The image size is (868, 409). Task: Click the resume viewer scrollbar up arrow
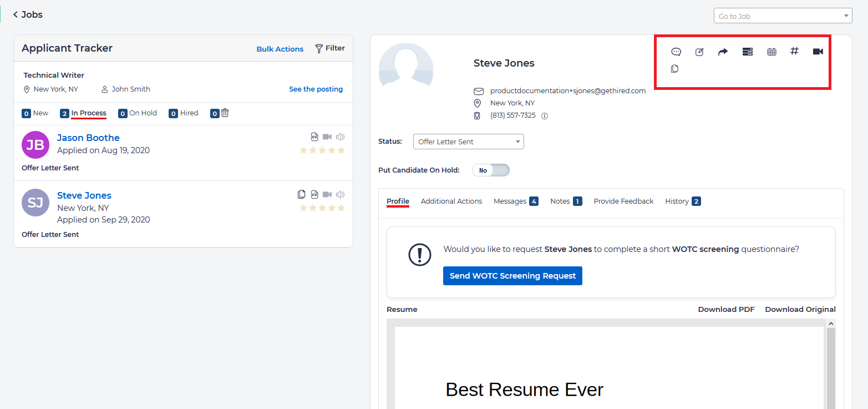point(830,324)
